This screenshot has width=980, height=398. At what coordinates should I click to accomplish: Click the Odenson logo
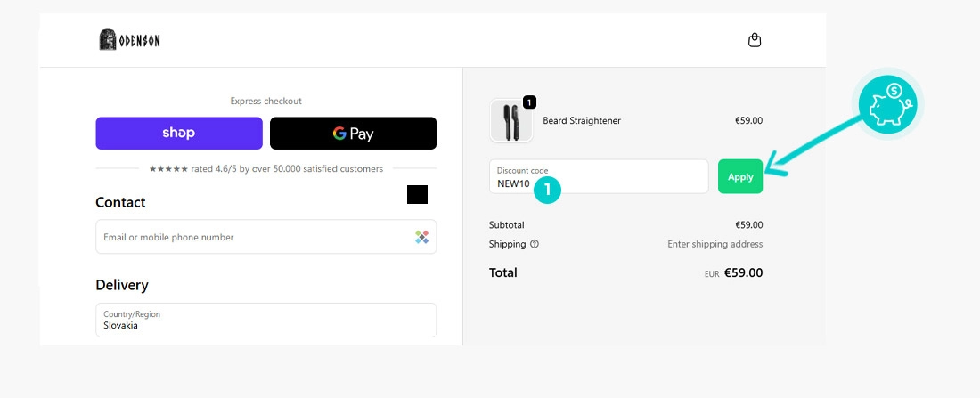[129, 40]
